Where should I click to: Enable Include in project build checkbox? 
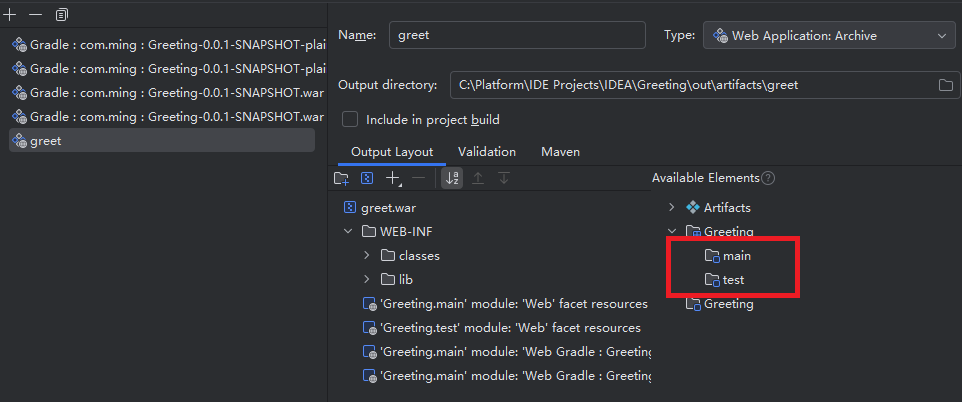tap(350, 119)
